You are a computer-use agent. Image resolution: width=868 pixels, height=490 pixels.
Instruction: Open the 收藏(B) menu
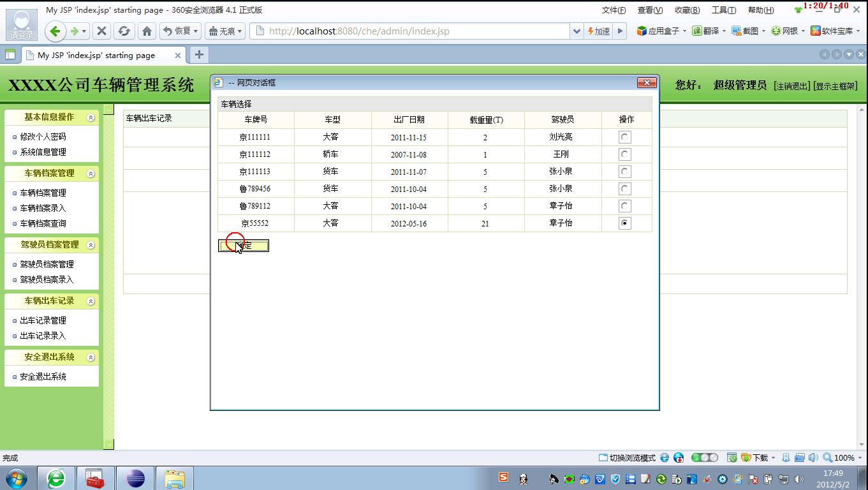687,10
